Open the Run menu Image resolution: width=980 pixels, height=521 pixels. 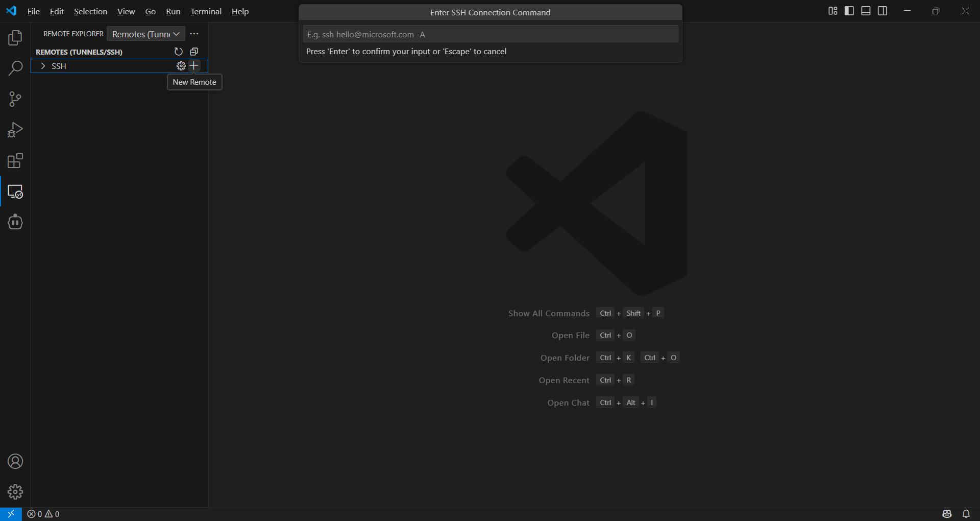(x=173, y=11)
